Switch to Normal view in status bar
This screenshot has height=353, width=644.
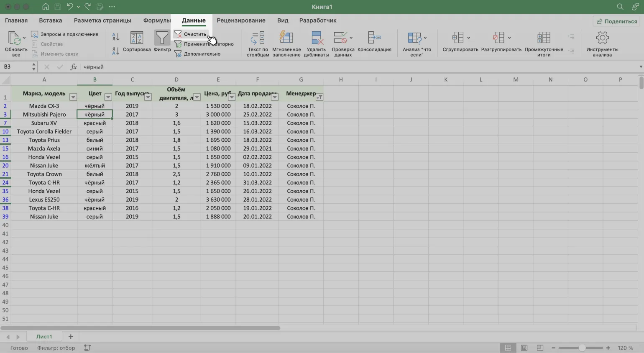[x=508, y=348]
